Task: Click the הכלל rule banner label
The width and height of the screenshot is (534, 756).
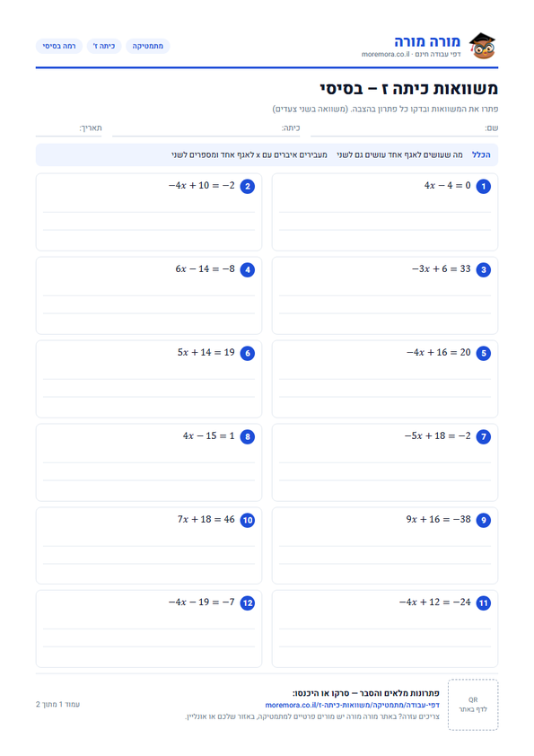Action: click(x=481, y=154)
